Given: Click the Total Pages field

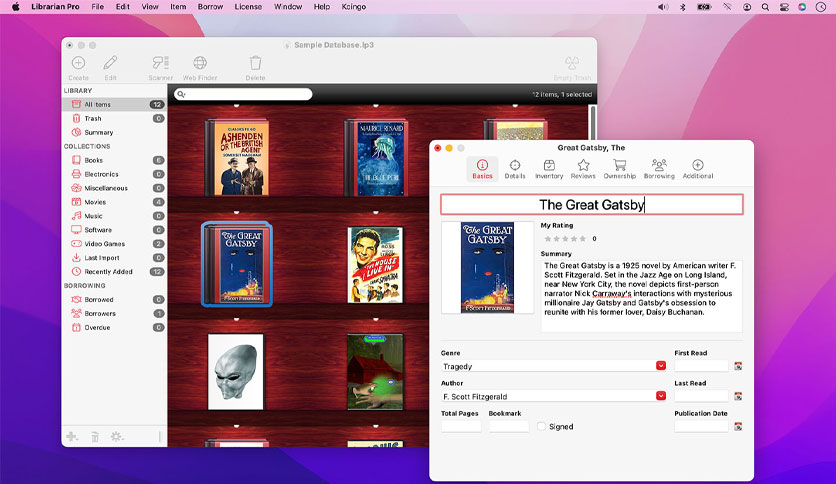Looking at the screenshot, I should 461,426.
